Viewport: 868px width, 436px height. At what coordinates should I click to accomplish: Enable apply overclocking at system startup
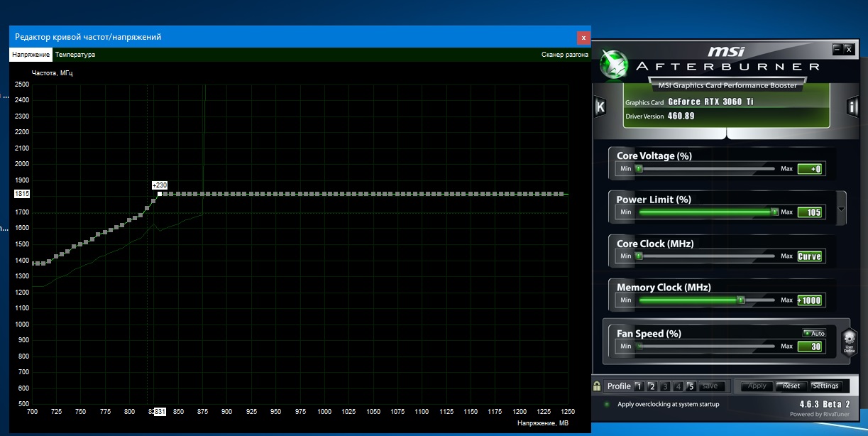point(606,404)
